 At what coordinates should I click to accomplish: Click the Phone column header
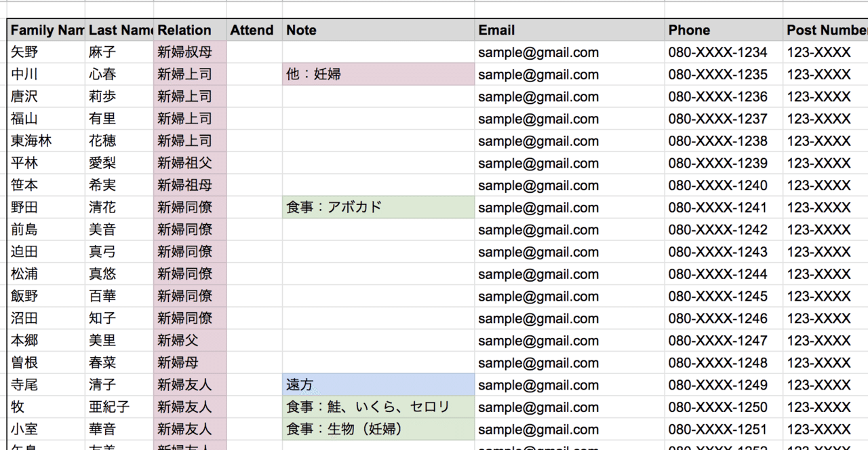click(722, 31)
